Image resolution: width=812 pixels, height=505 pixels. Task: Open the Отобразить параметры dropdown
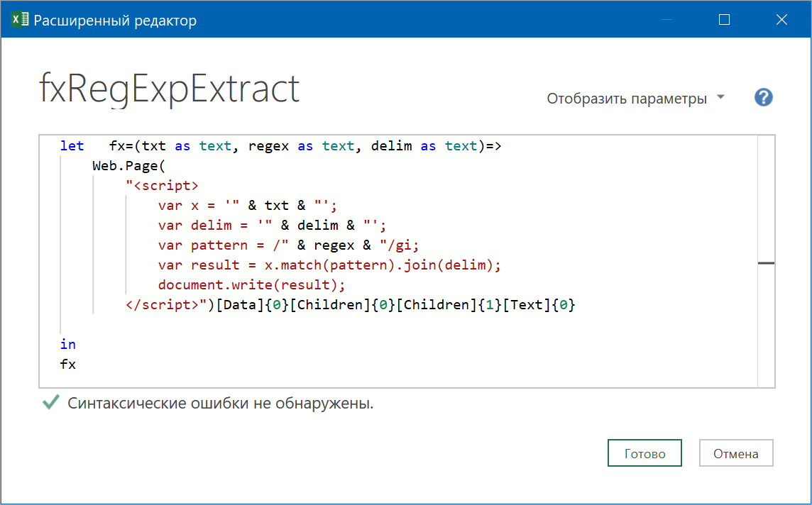click(x=636, y=99)
